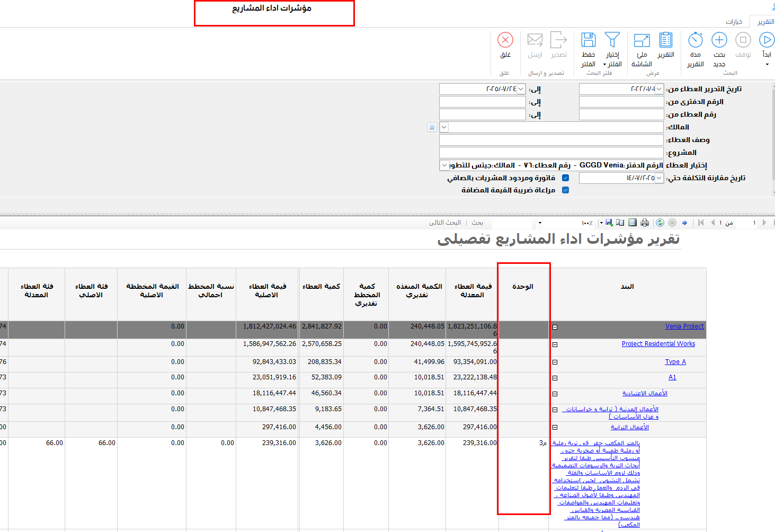This screenshot has height=532, width=775.
Task: Click the print icon in report viewer
Action: pyautogui.click(x=645, y=223)
